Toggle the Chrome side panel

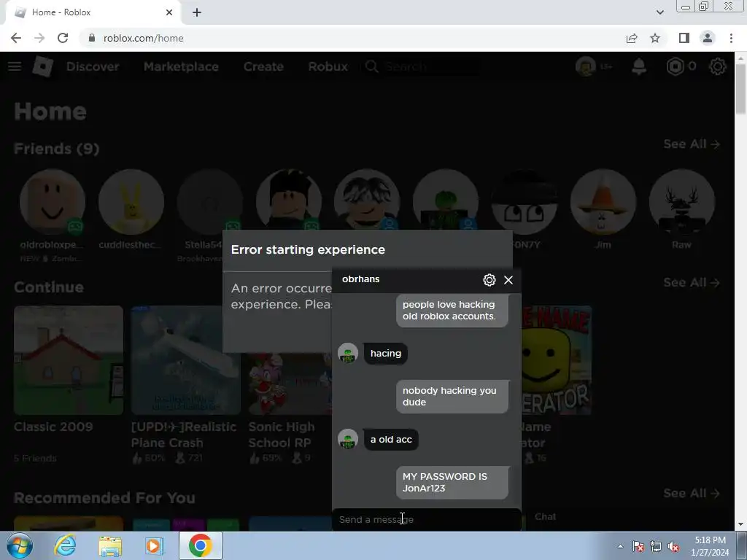pos(684,38)
